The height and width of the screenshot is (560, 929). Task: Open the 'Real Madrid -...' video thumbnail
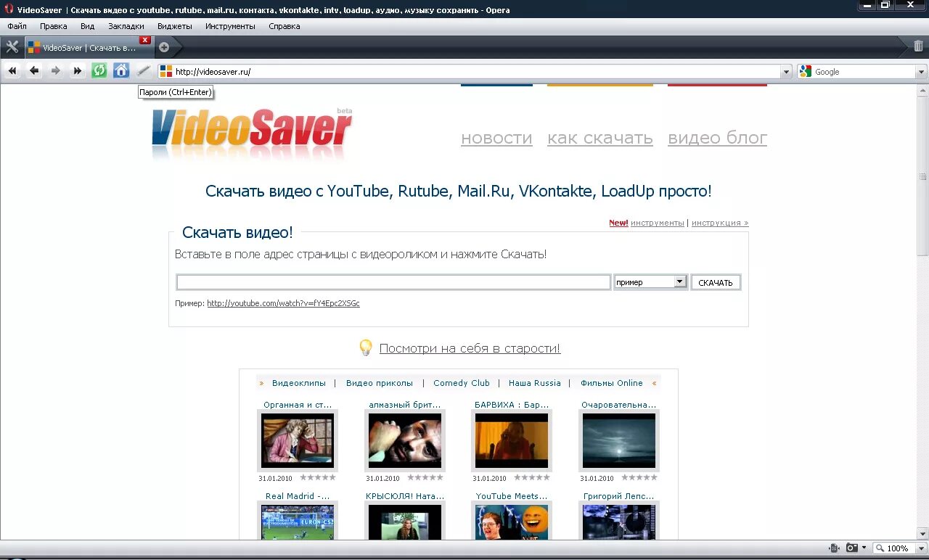point(298,522)
